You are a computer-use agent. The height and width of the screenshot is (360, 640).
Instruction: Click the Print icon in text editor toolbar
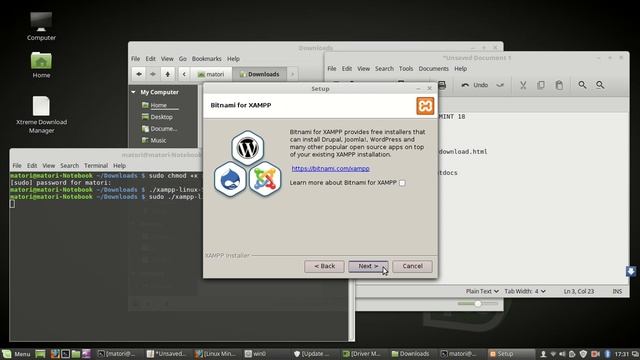pyautogui.click(x=442, y=85)
